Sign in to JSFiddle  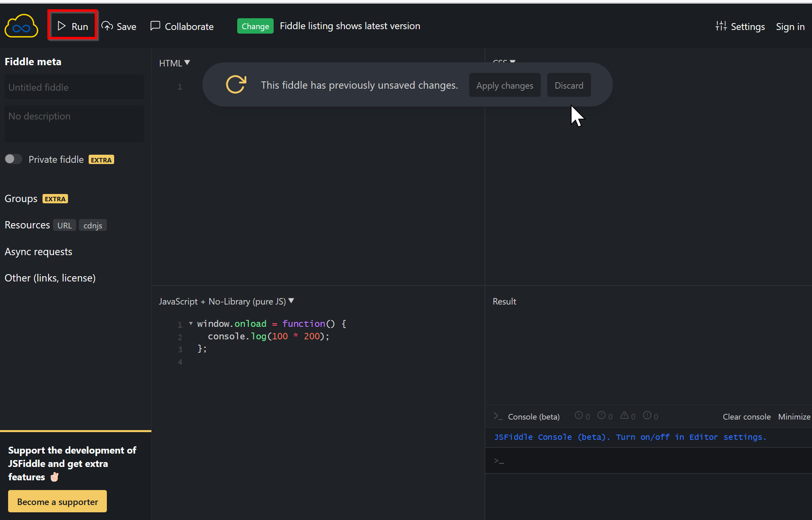click(x=790, y=26)
